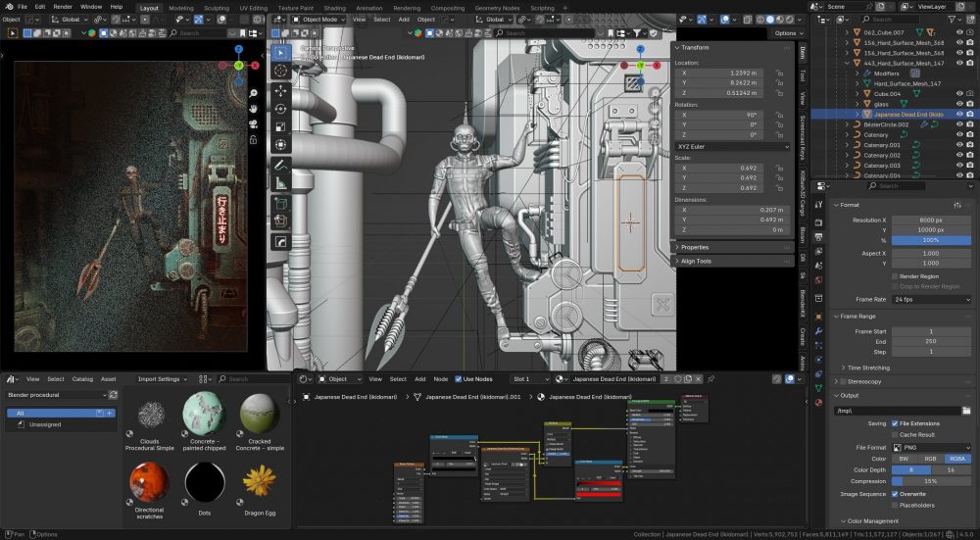Screen dimensions: 980x540
Task: Select the Select Box tool in viewport toolbar
Action: [280, 53]
